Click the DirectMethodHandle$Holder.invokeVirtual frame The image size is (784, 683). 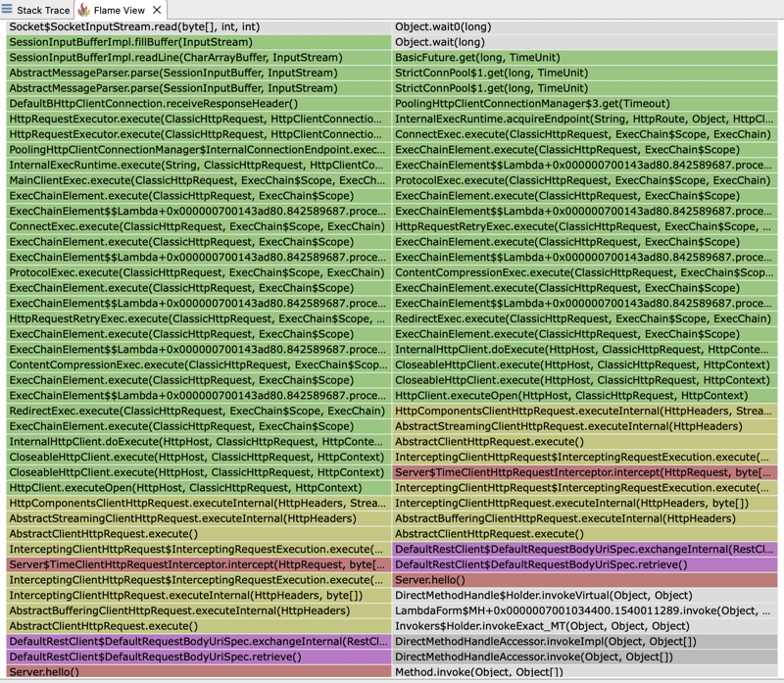584,596
